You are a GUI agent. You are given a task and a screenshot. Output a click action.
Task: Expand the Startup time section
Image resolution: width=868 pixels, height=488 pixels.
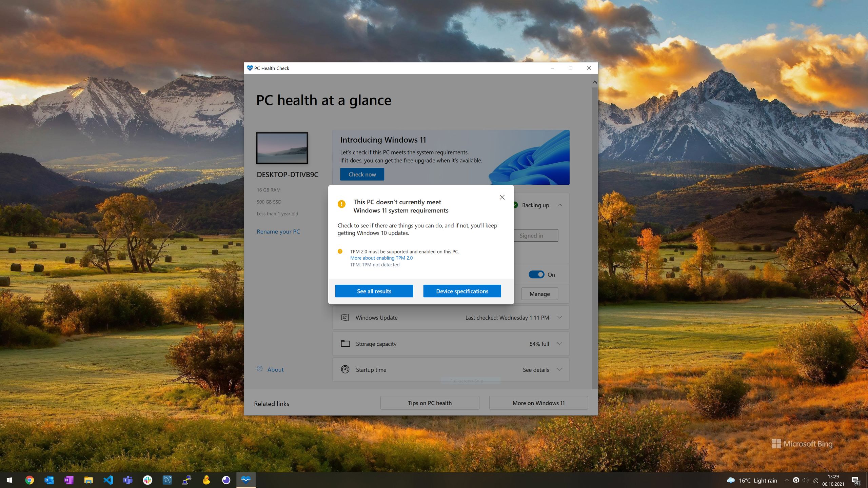pyautogui.click(x=560, y=370)
